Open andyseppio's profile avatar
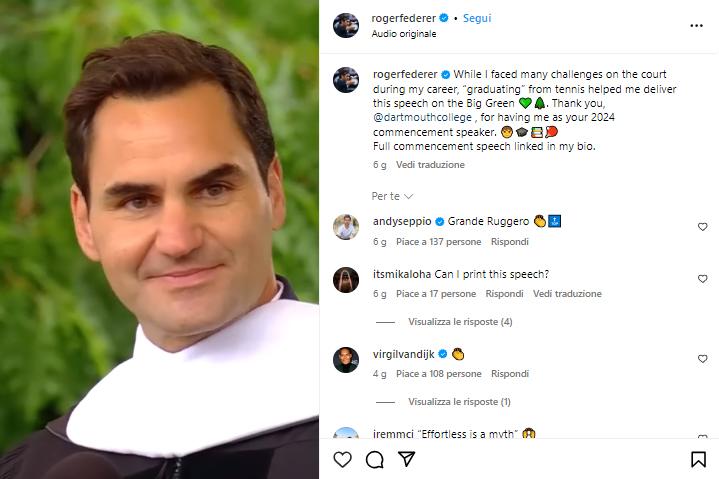The image size is (719, 479). click(x=346, y=227)
